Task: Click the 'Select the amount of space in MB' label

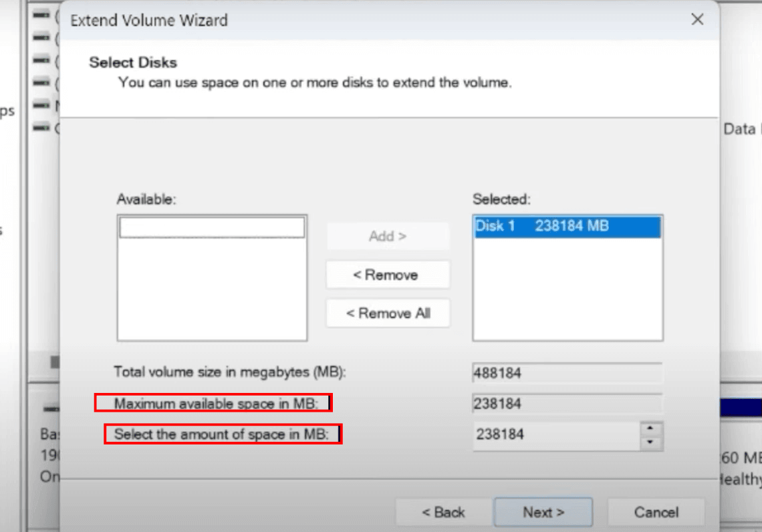Action: [x=222, y=434]
